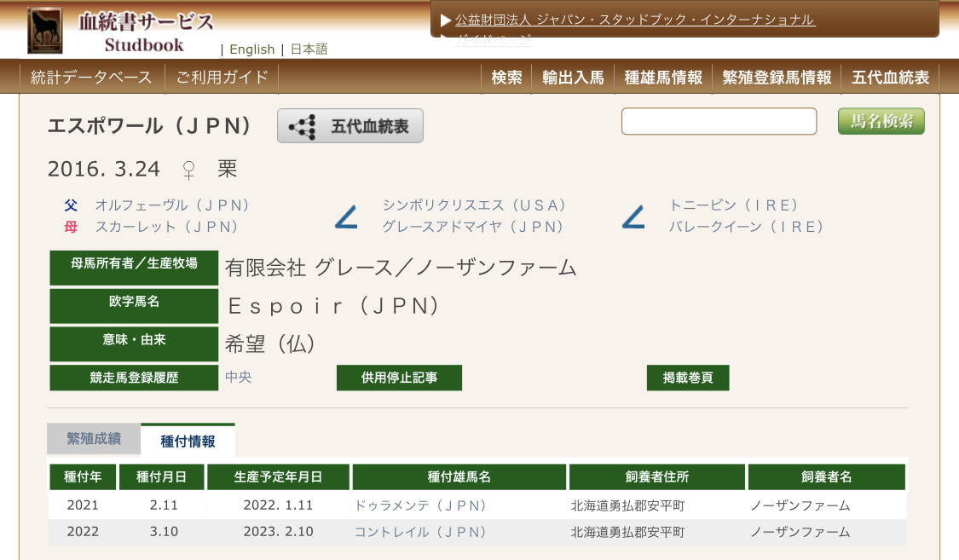
Task: Open the 五代血統表 pedigree tree button
Action: tap(350, 127)
